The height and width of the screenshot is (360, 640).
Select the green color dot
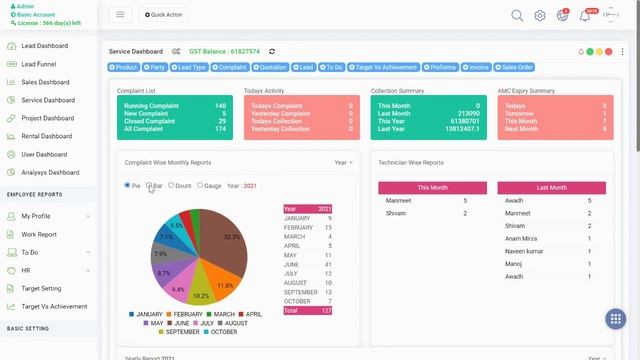[590, 52]
